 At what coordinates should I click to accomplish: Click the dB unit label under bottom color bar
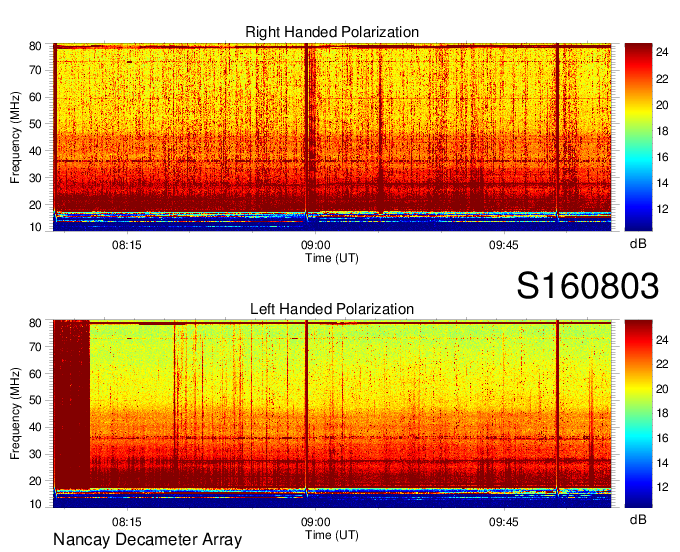click(638, 519)
